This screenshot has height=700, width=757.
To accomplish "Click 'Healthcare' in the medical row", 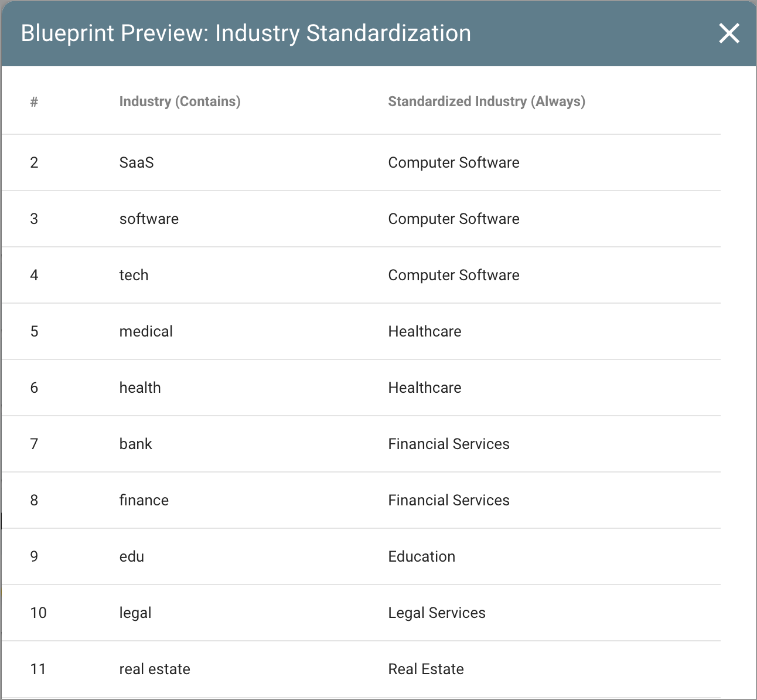I will tap(425, 331).
